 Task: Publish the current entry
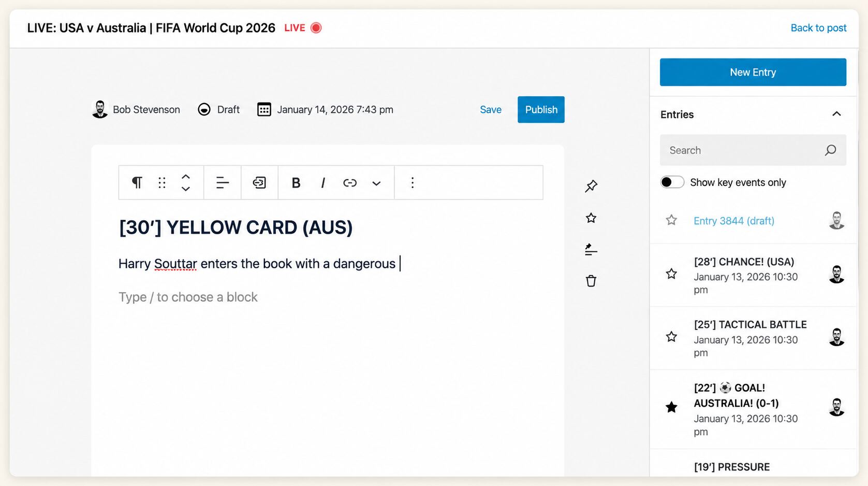(x=541, y=109)
